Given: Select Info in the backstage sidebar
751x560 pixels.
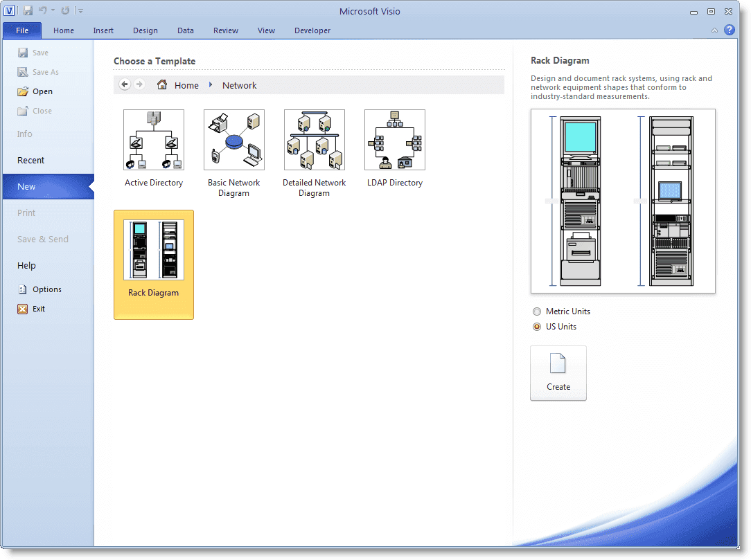Looking at the screenshot, I should point(24,134).
